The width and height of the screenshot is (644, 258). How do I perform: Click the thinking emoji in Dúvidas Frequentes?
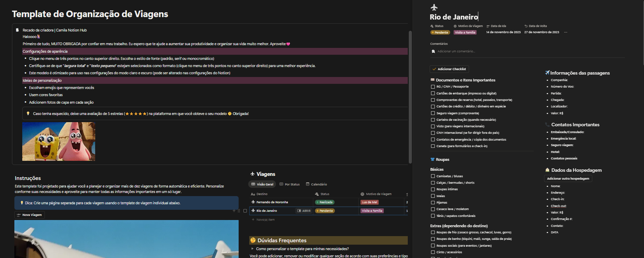point(253,241)
